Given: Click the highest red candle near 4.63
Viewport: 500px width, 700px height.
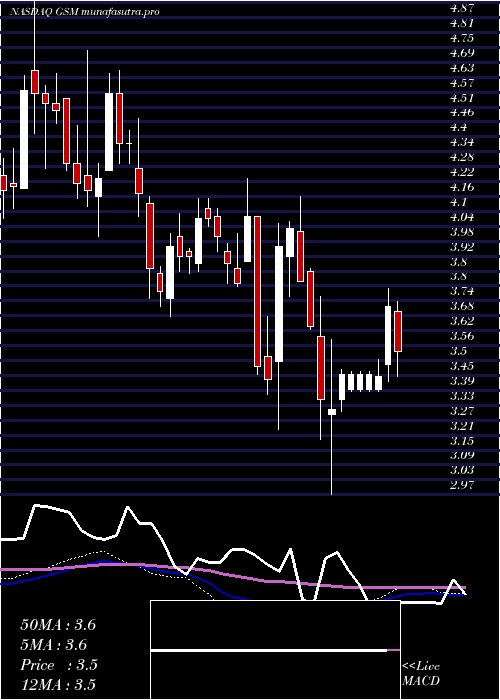Looking at the screenshot, I should pyautogui.click(x=35, y=82).
